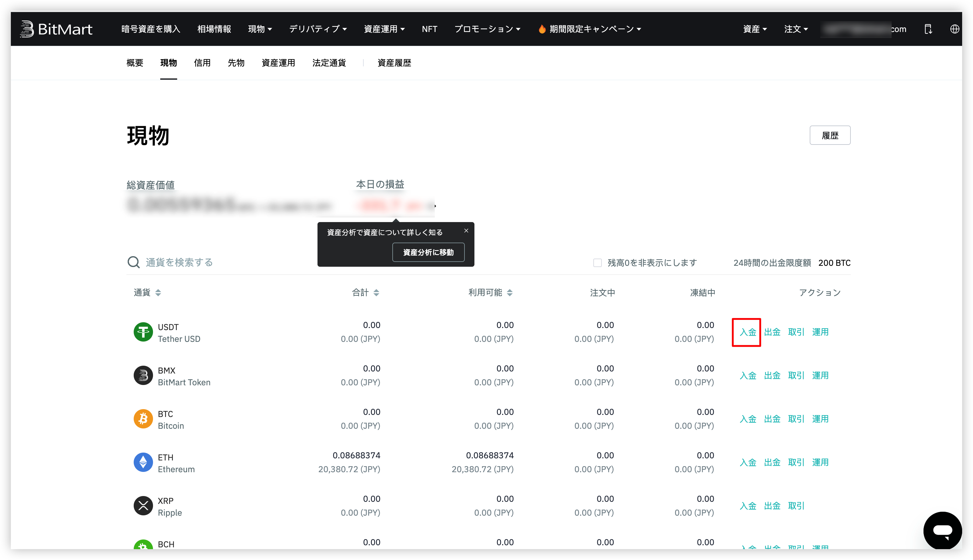Image resolution: width=973 pixels, height=560 pixels.
Task: Click 運用 for ETH
Action: pos(820,462)
